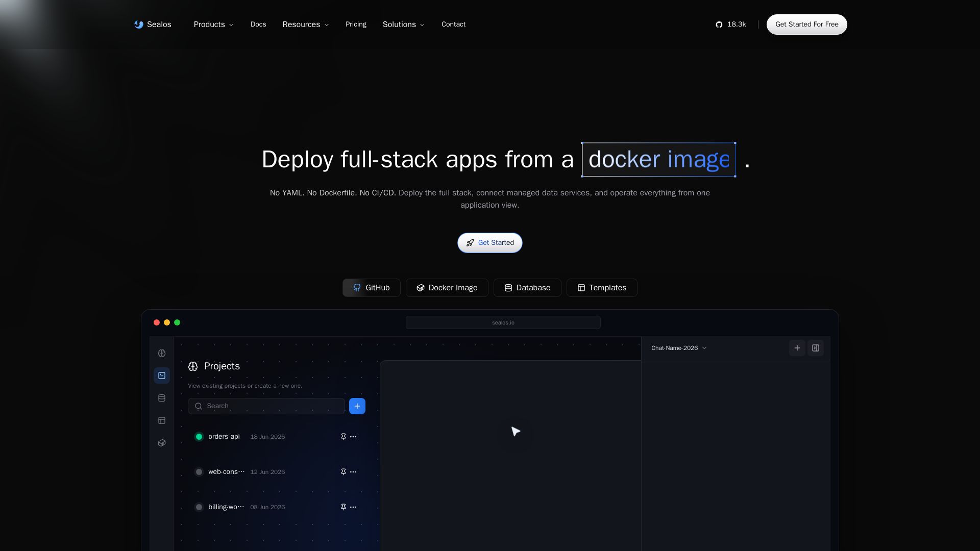Click the blue plus button beside Search
The image size is (980, 551).
pyautogui.click(x=357, y=406)
